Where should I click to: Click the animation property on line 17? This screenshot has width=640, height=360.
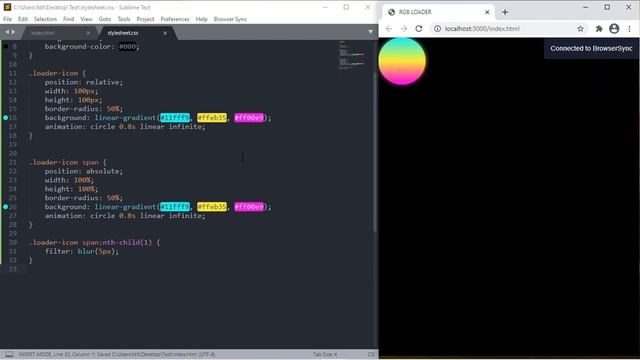pyautogui.click(x=125, y=127)
